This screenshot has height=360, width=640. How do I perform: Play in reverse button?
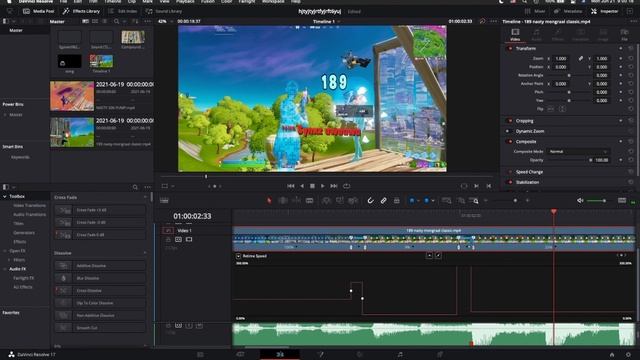click(302, 186)
